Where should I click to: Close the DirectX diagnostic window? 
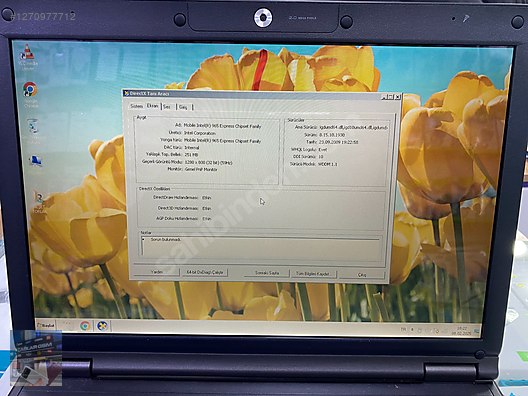397,97
